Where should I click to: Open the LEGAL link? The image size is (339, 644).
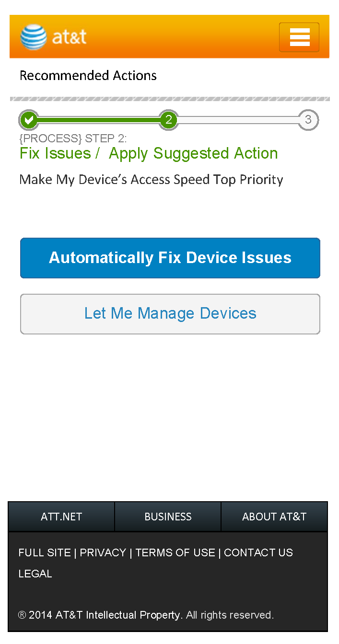35,574
